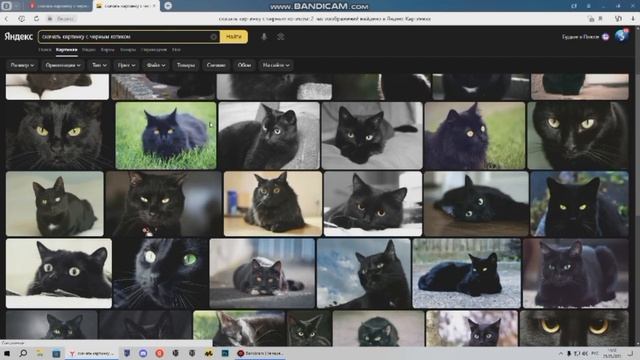Open Photoshop from the taskbar
Screen dimensions: 640x360
225,353
